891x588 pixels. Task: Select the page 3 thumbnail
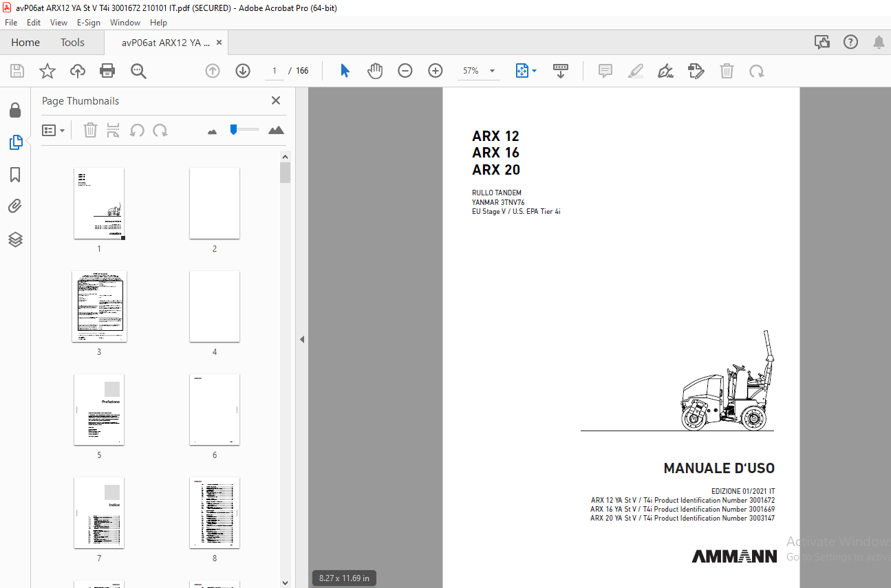click(99, 307)
